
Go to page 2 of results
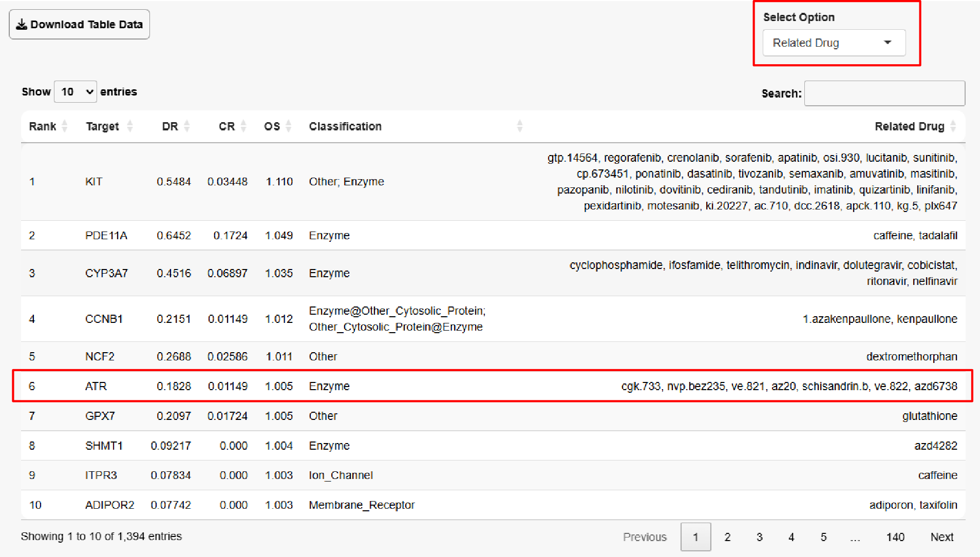[x=727, y=537]
